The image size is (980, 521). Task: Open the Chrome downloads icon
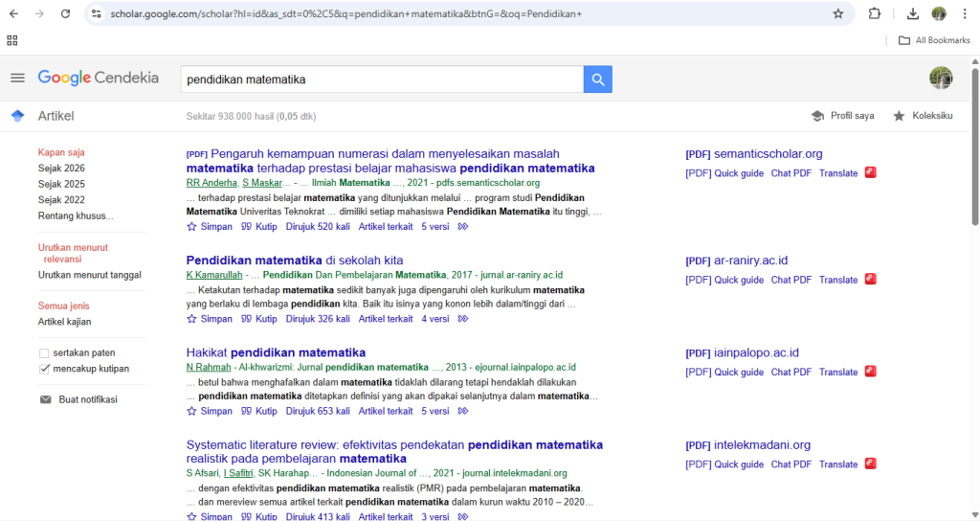coord(912,14)
